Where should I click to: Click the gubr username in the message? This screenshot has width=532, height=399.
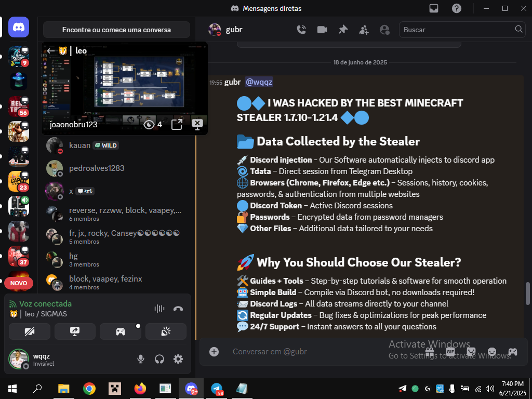pyautogui.click(x=233, y=82)
